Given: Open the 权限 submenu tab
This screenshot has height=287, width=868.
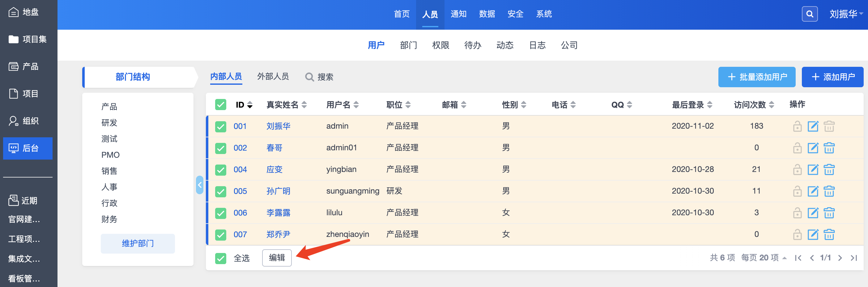Looking at the screenshot, I should click(x=440, y=45).
